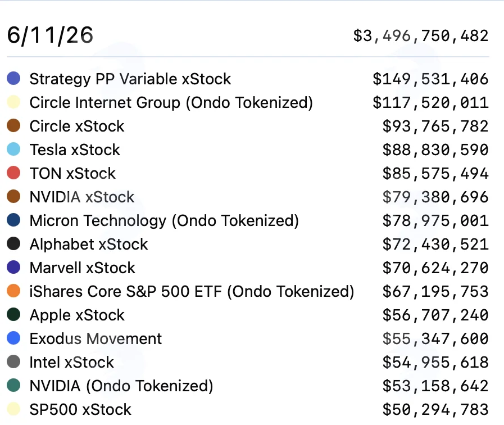Select the light blue Tesla xStock dot
The width and height of the screenshot is (504, 425).
[x=13, y=149]
